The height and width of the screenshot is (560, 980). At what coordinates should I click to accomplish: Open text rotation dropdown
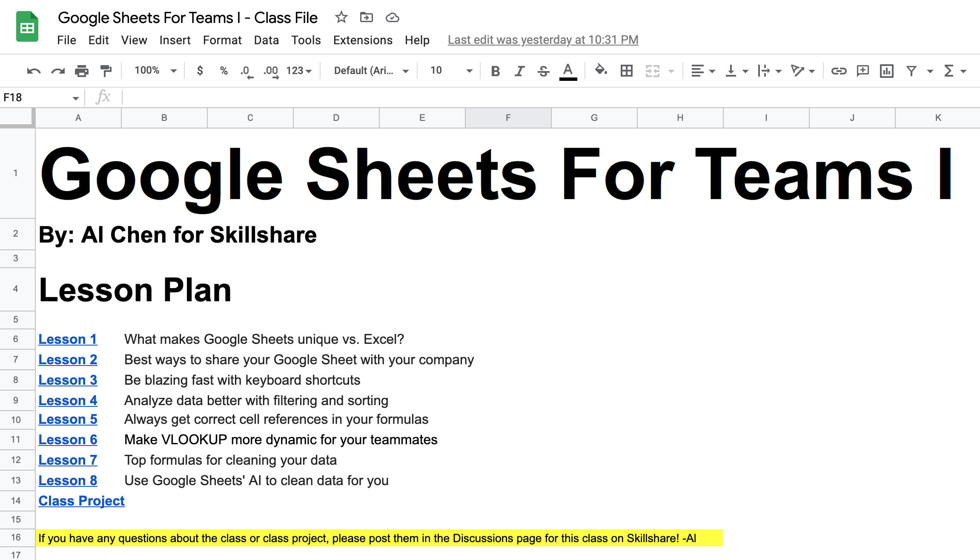point(803,71)
